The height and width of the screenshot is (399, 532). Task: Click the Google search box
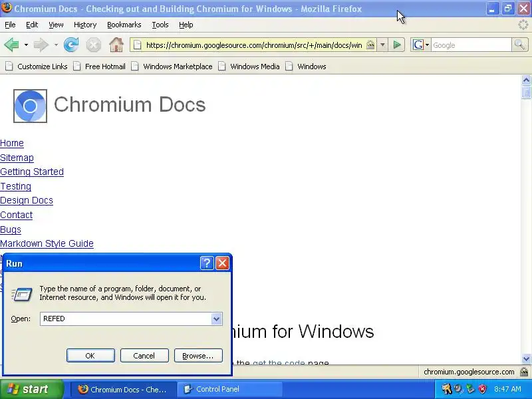[471, 45]
